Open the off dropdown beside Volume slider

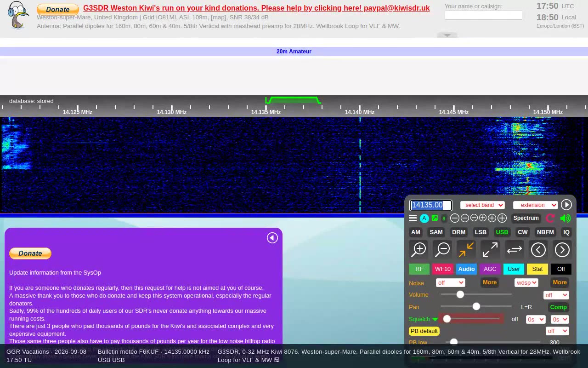tap(556, 295)
